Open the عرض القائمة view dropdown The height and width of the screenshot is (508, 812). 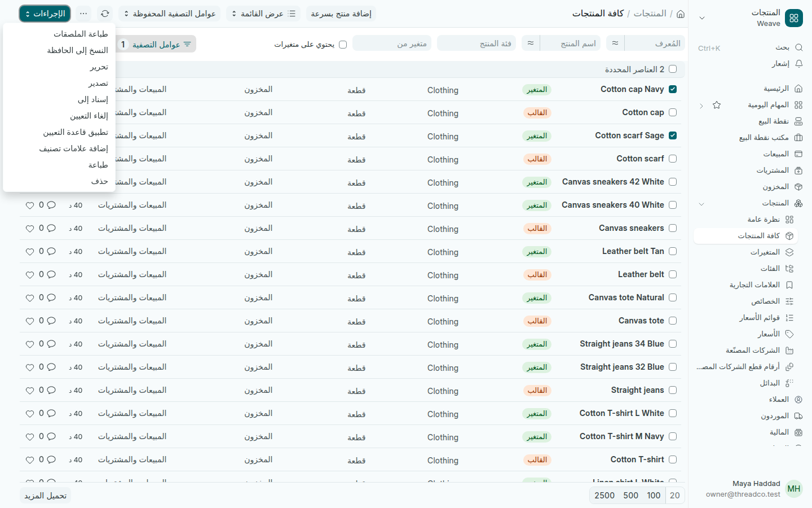pos(263,14)
